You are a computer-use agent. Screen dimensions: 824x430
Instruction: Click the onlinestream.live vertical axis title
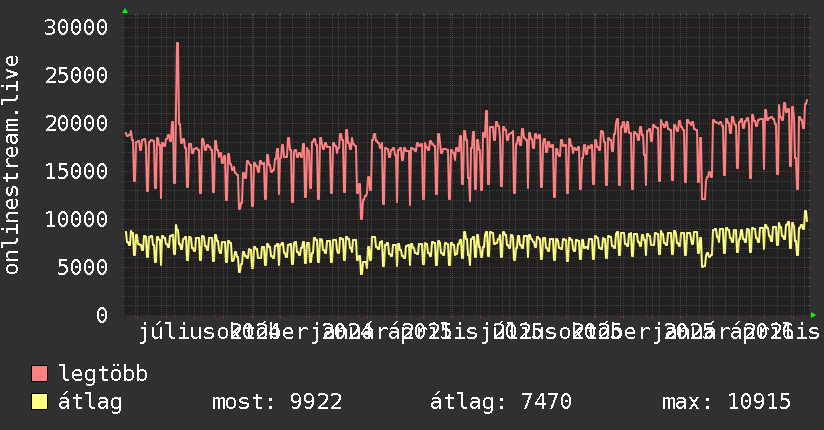[x=12, y=165]
